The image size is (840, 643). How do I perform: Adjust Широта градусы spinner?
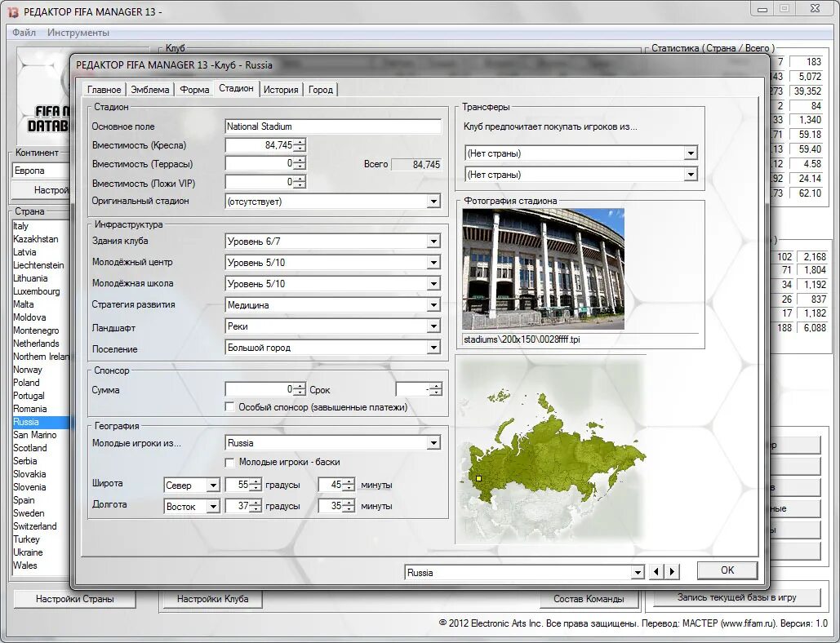(x=256, y=485)
